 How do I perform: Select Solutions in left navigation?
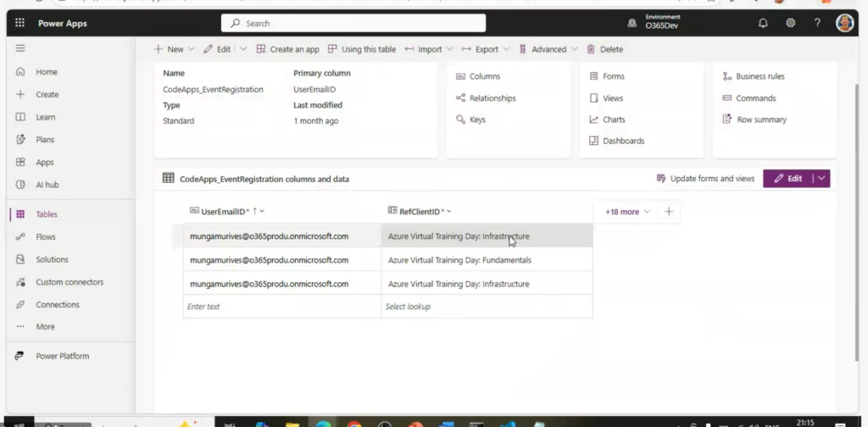click(x=52, y=259)
